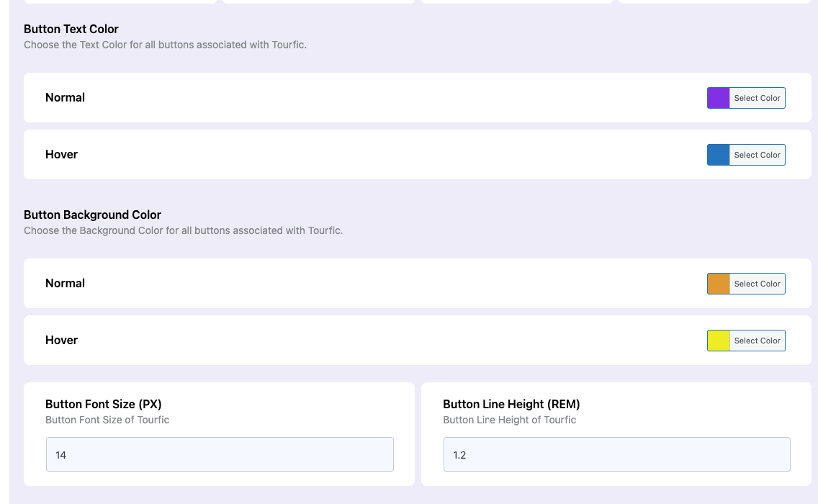Click the orange Normal background color swatch
The width and height of the screenshot is (818, 504).
pyautogui.click(x=719, y=284)
